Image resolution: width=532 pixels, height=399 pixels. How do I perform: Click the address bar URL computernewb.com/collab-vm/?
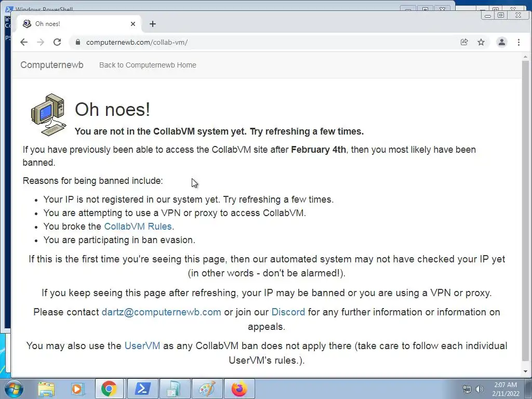click(x=137, y=43)
